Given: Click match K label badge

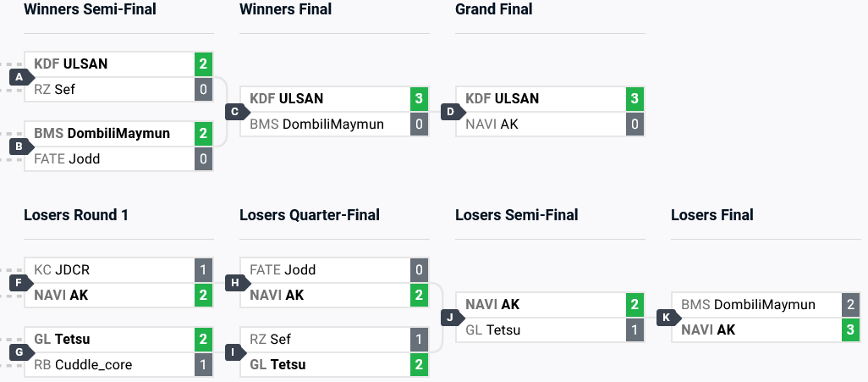Looking at the screenshot, I should [667, 318].
